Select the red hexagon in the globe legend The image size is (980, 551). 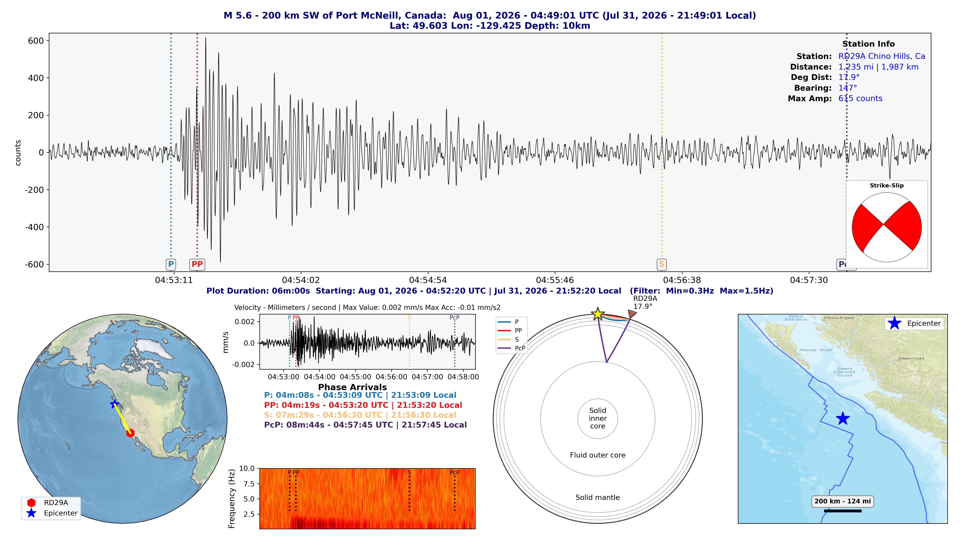tap(31, 503)
